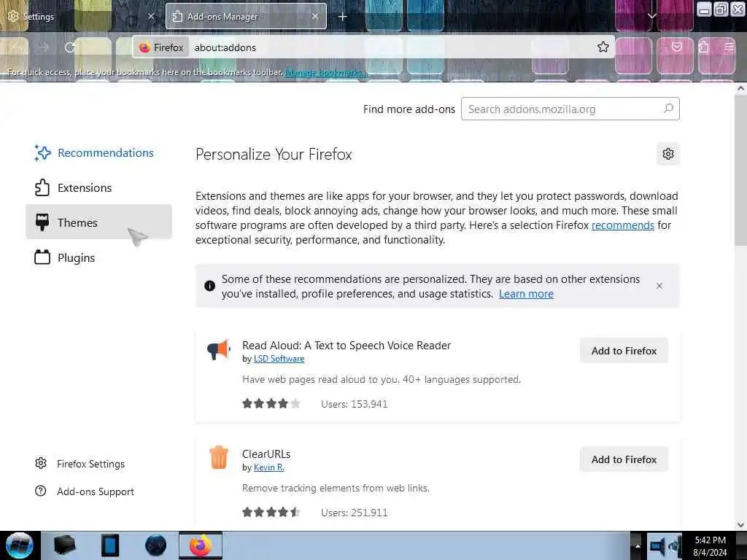
Task: Click 'Users: 251,911' text
Action: [354, 513]
